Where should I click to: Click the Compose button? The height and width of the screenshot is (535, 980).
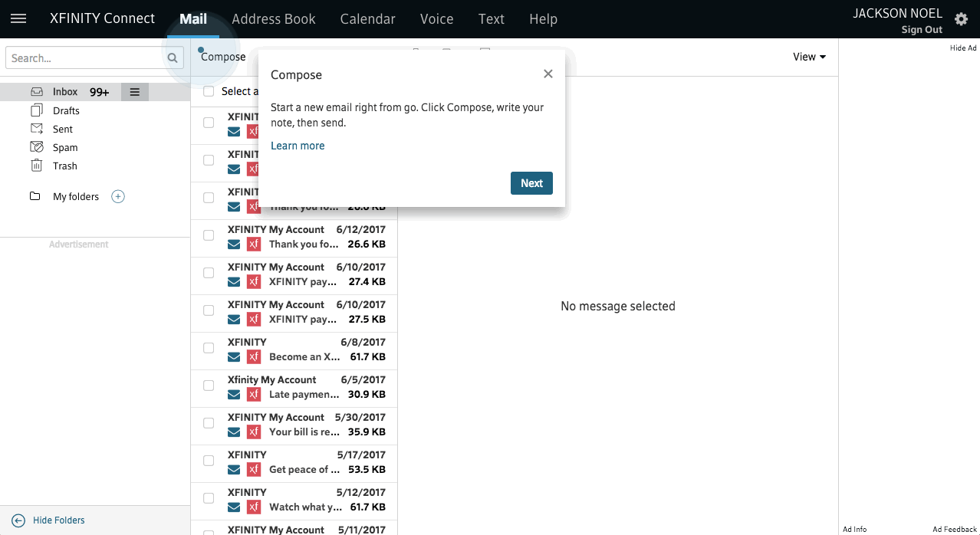pos(223,57)
